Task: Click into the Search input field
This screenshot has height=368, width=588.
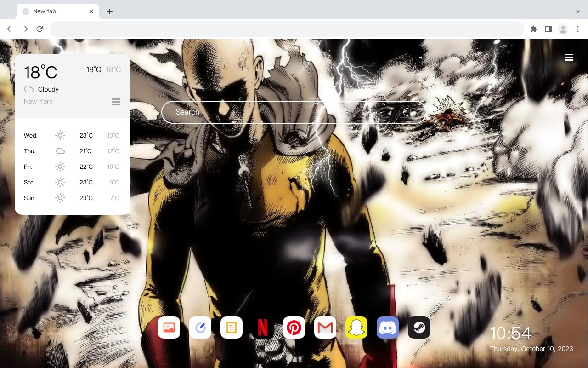Action: (294, 112)
